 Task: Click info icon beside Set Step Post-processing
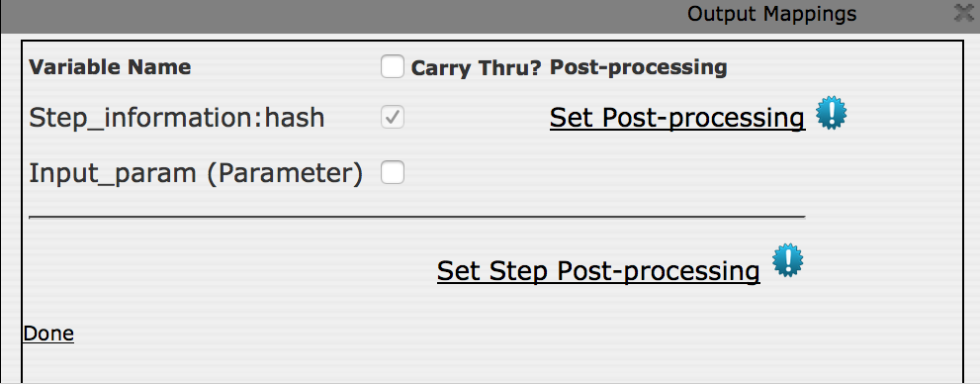[787, 260]
